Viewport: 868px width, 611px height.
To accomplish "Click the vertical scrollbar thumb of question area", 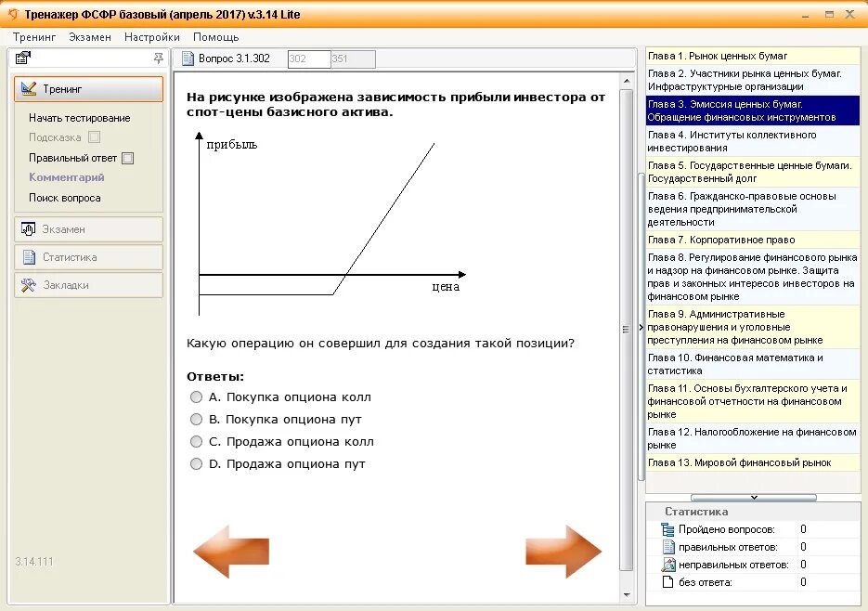I will coord(626,330).
